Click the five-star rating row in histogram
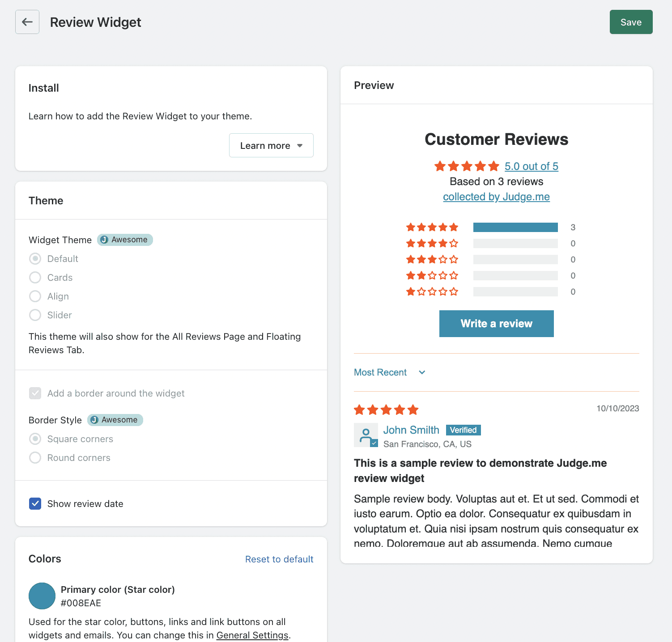 pyautogui.click(x=432, y=227)
